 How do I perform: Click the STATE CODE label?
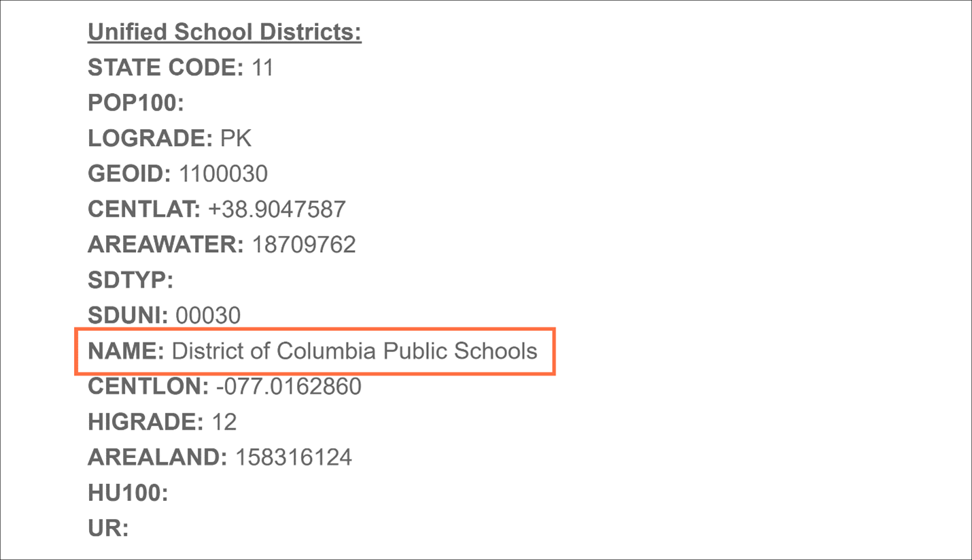[x=165, y=67]
